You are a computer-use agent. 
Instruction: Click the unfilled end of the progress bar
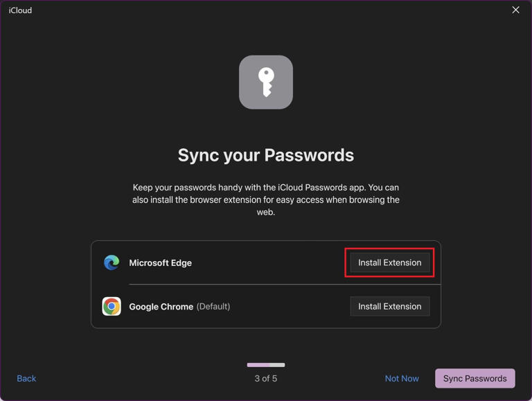[278, 365]
